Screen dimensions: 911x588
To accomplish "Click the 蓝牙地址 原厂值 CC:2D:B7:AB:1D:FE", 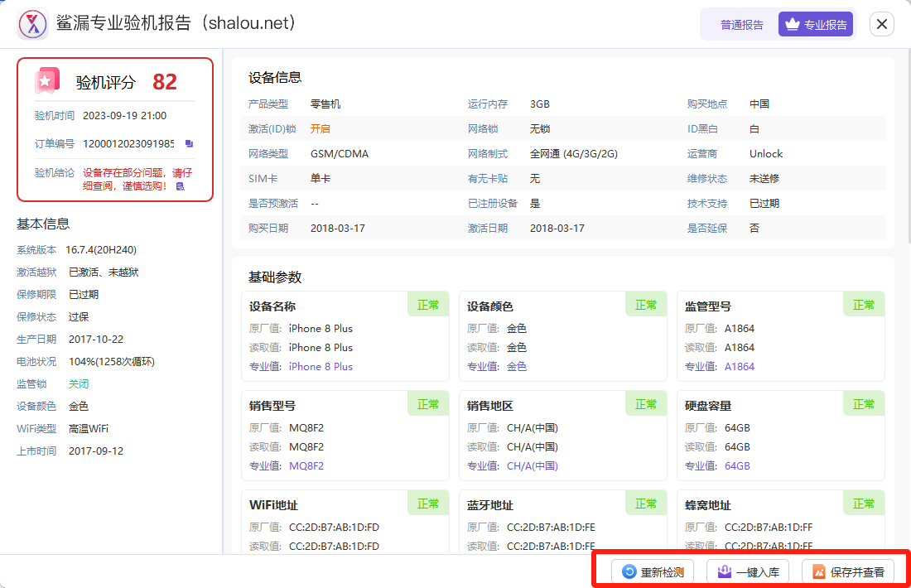I will [551, 528].
